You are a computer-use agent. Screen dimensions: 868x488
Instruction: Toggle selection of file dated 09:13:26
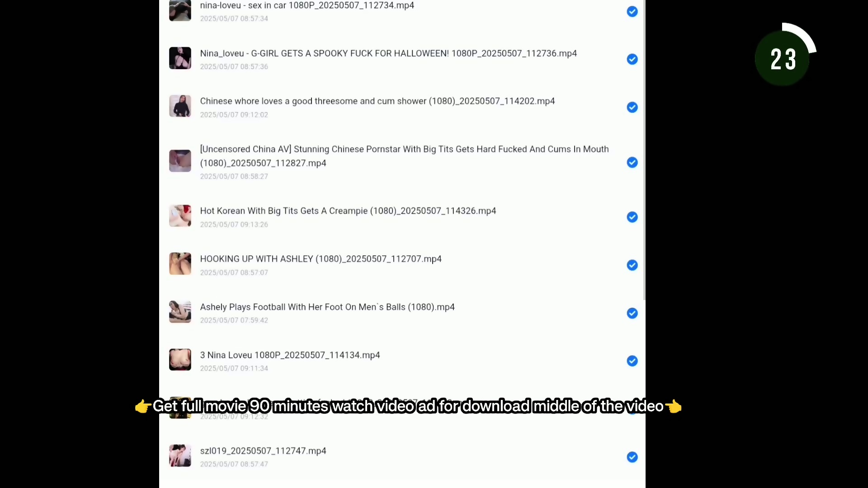point(632,217)
